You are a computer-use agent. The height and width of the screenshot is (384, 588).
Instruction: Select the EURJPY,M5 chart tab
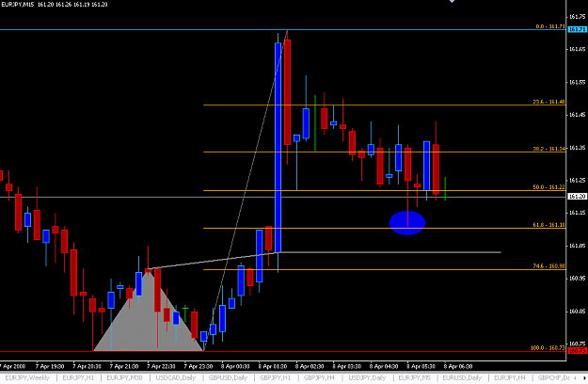(x=414, y=377)
